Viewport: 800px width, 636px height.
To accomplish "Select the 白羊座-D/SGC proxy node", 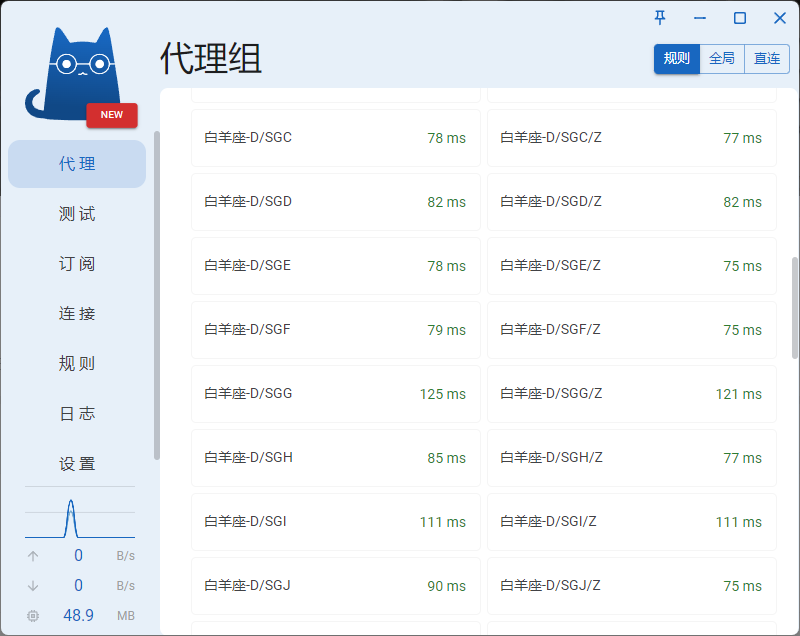I will [x=335, y=138].
